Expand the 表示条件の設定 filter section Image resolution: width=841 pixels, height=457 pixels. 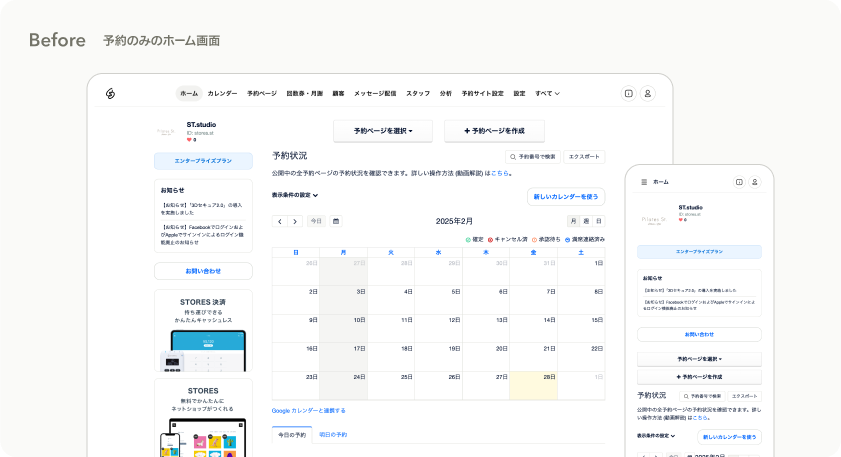(295, 195)
